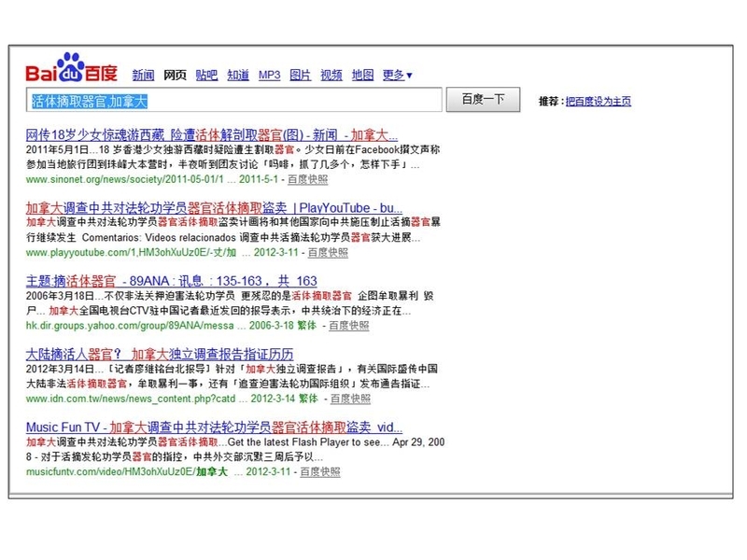Open the 新闻 news tab
This screenshot has width=747, height=560.
point(143,75)
